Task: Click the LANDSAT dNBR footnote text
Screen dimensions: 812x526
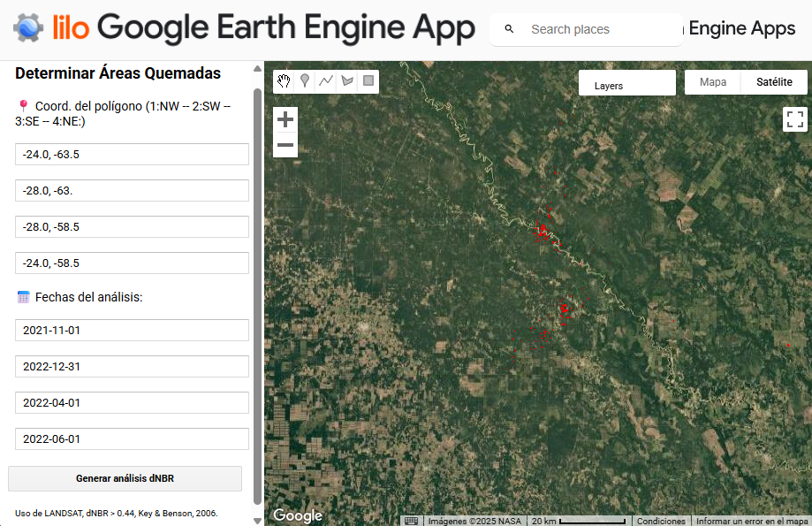Action: click(x=117, y=513)
